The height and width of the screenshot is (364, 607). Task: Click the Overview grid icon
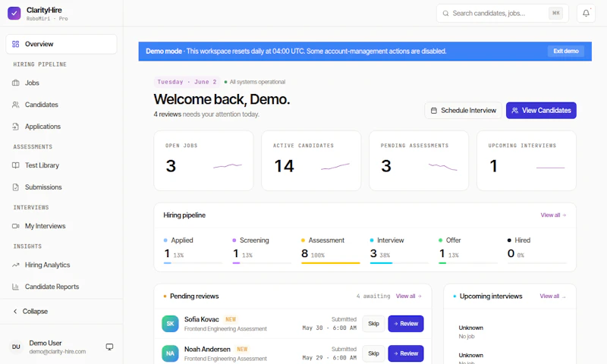(x=15, y=44)
